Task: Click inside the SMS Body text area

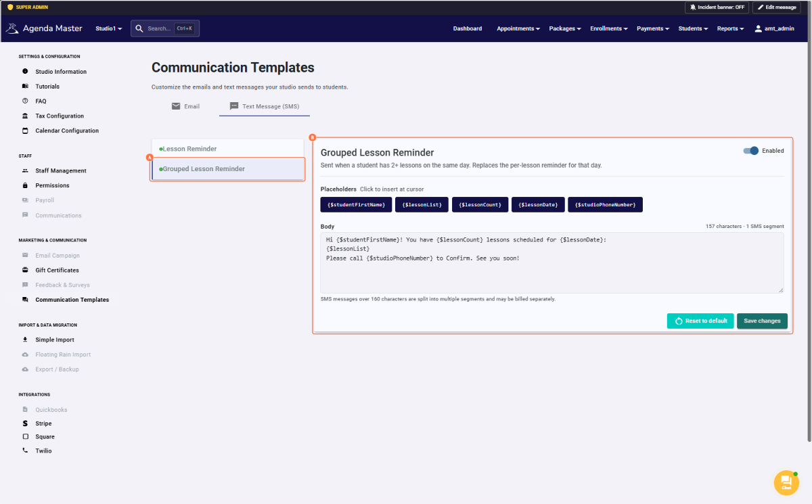Action: tap(552, 262)
